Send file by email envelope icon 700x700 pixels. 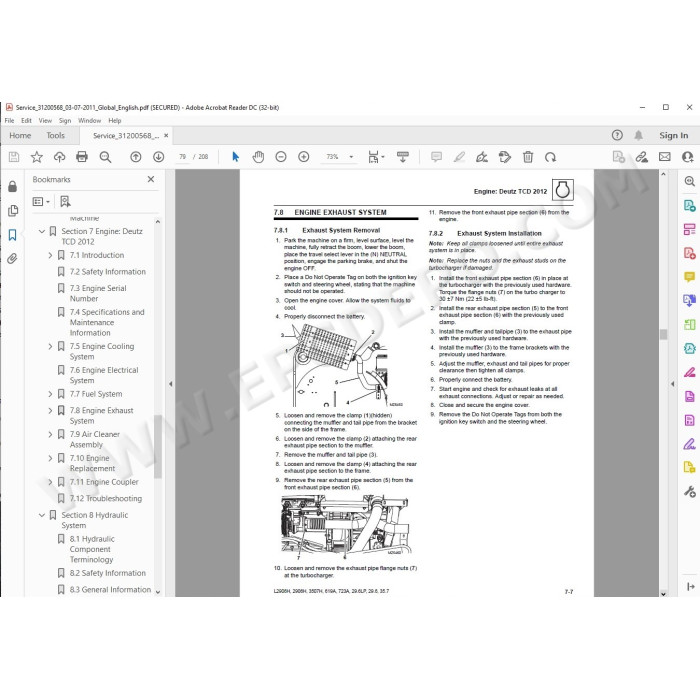[x=664, y=157]
